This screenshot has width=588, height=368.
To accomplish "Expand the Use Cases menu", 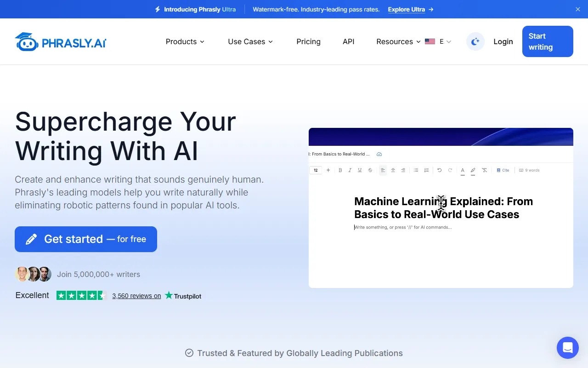I will click(251, 41).
